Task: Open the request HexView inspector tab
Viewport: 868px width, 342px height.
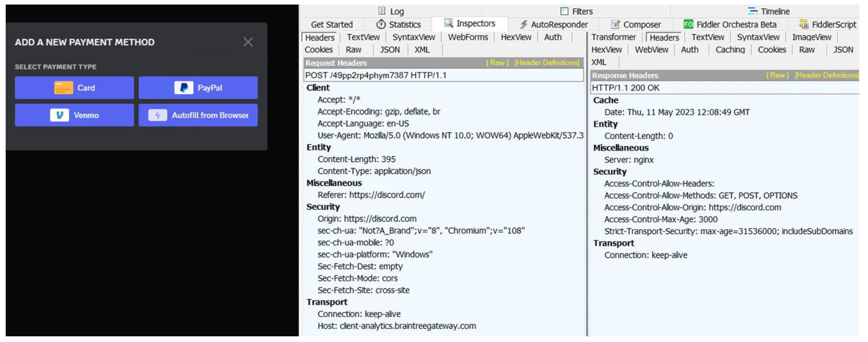Action: pyautogui.click(x=516, y=37)
